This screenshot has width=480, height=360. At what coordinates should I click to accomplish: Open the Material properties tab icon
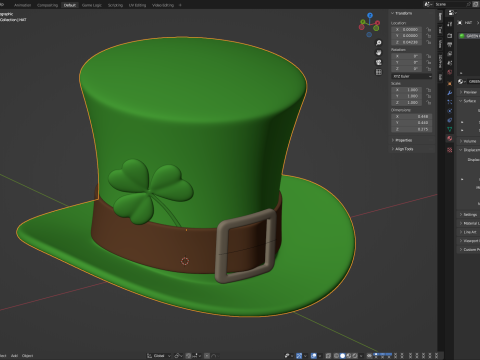click(x=450, y=138)
